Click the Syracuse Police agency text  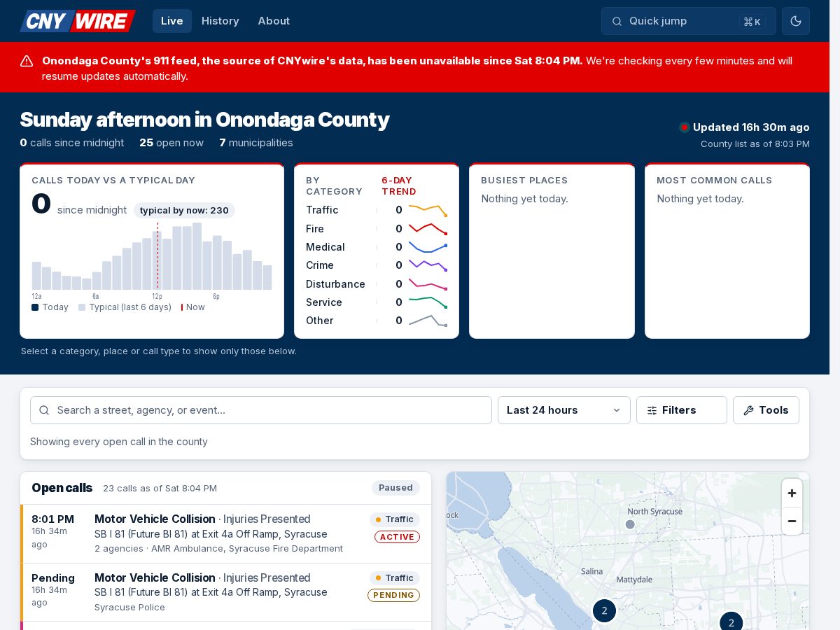(129, 608)
